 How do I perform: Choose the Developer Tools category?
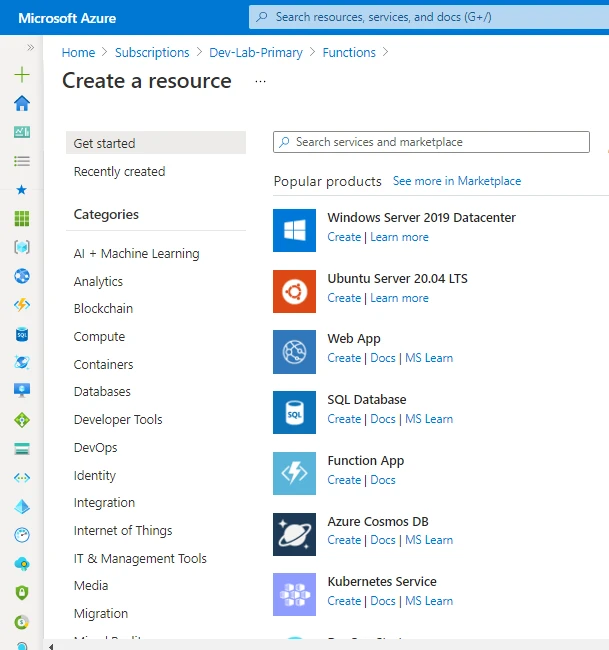click(118, 420)
